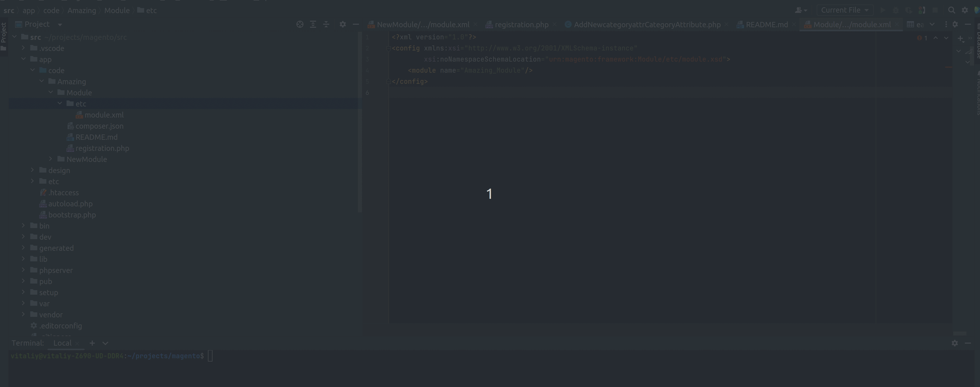
Task: Open Current File run configuration dropdown
Action: (x=845, y=10)
